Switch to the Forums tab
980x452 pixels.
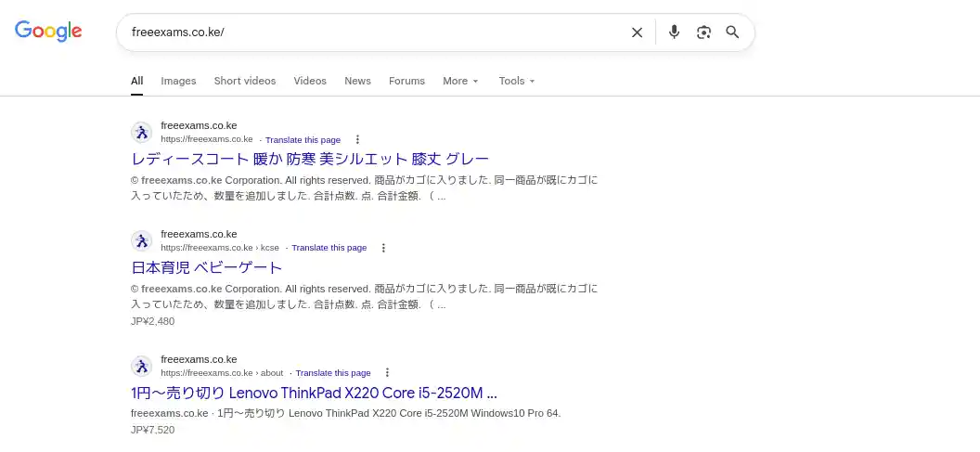[x=406, y=81]
